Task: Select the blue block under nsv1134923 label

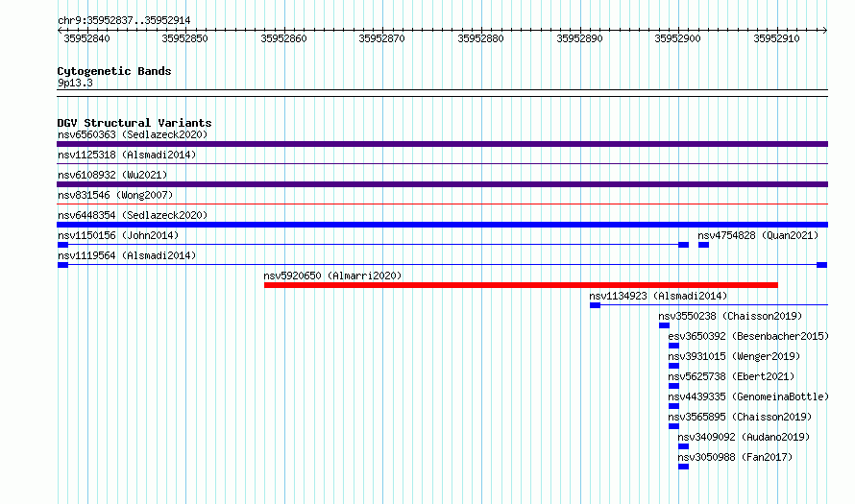Action: [x=595, y=305]
